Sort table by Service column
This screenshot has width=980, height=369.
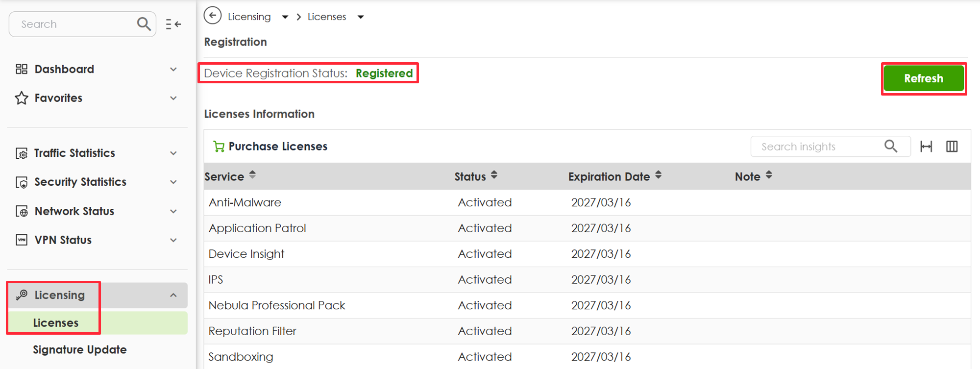(x=252, y=175)
